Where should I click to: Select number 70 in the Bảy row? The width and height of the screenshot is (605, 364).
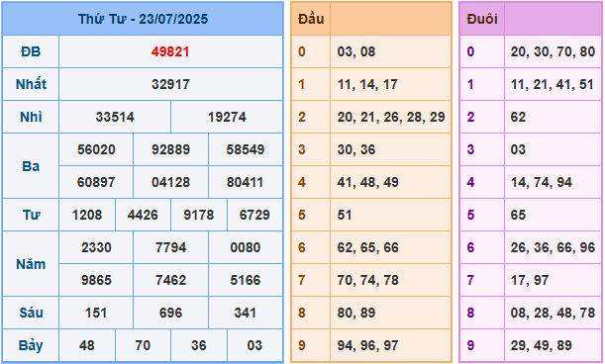pos(143,345)
